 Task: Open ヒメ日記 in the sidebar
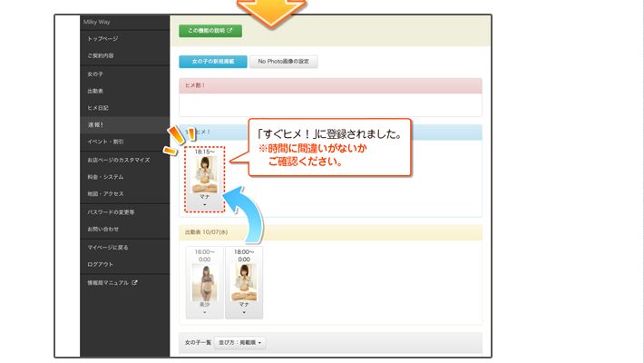98,108
